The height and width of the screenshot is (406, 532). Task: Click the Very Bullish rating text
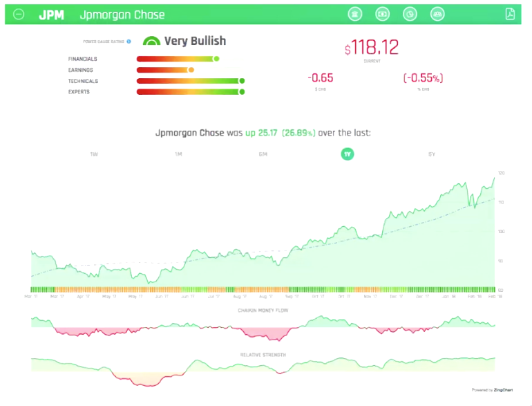point(195,41)
